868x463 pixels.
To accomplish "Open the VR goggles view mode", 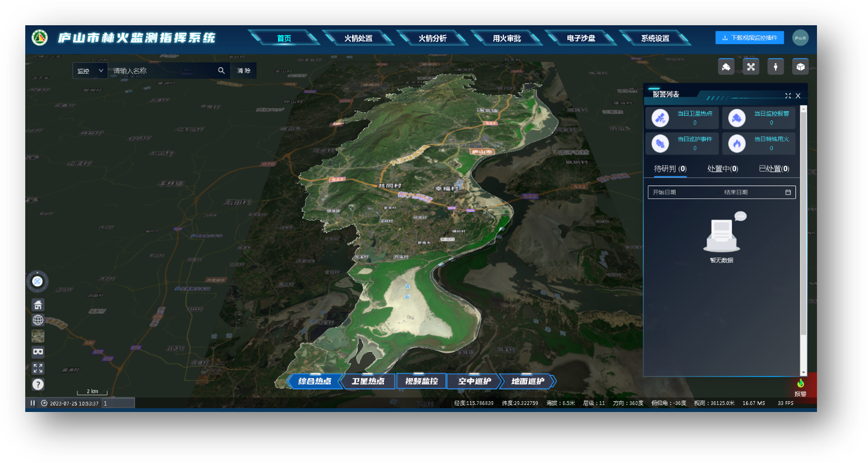I will pyautogui.click(x=38, y=352).
